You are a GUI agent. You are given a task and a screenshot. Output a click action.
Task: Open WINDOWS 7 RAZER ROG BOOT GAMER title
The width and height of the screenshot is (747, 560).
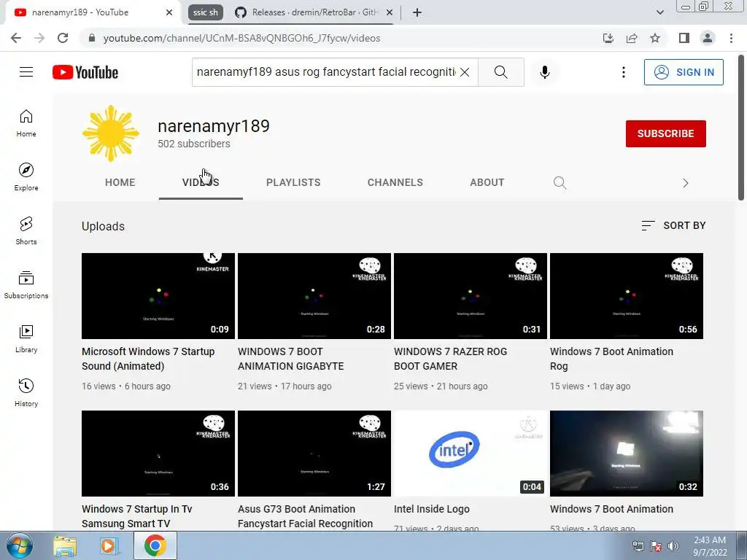pyautogui.click(x=450, y=359)
